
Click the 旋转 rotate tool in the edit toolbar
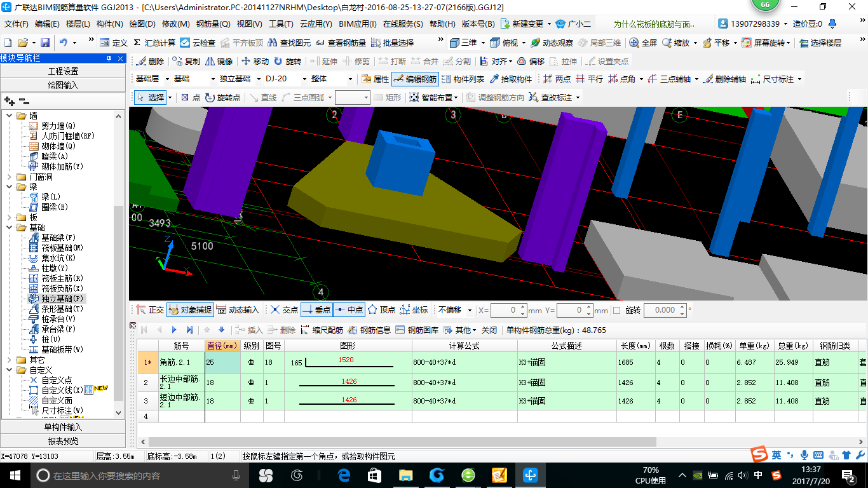pos(288,62)
